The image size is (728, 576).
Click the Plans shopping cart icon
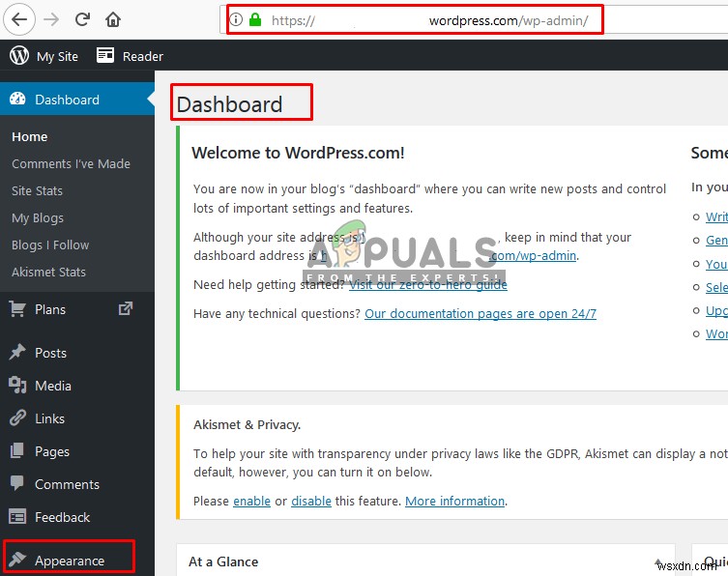pos(17,309)
